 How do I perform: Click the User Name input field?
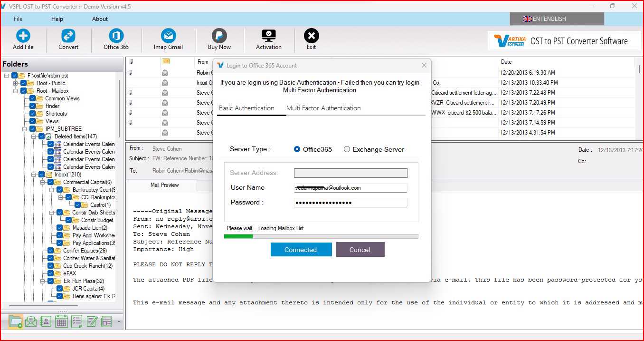coord(350,188)
